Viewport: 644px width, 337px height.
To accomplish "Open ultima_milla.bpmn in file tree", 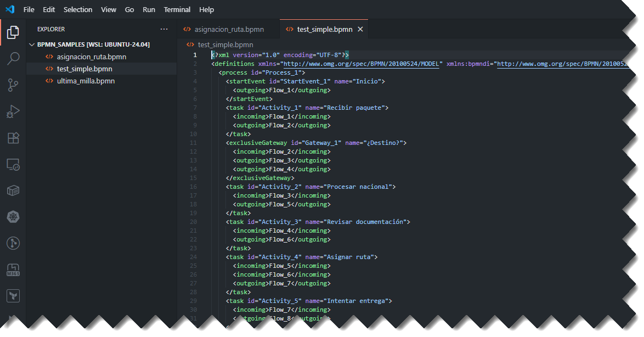I will (x=86, y=81).
